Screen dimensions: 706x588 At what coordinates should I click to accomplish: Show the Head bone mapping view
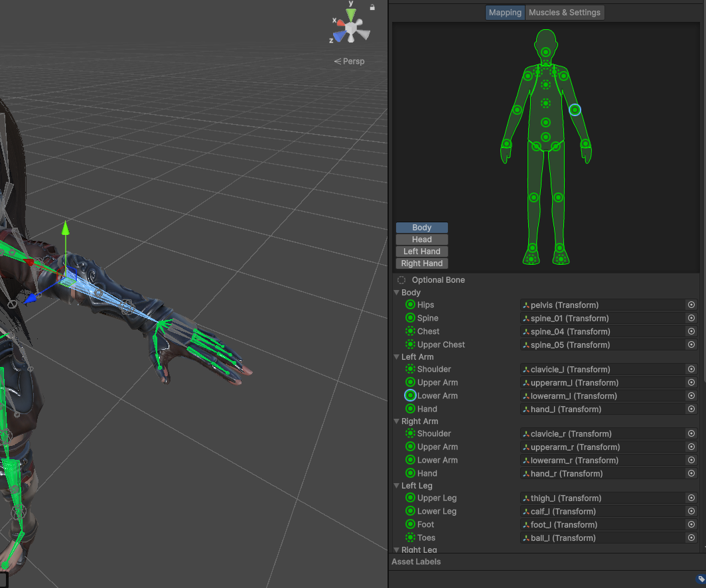(x=422, y=240)
